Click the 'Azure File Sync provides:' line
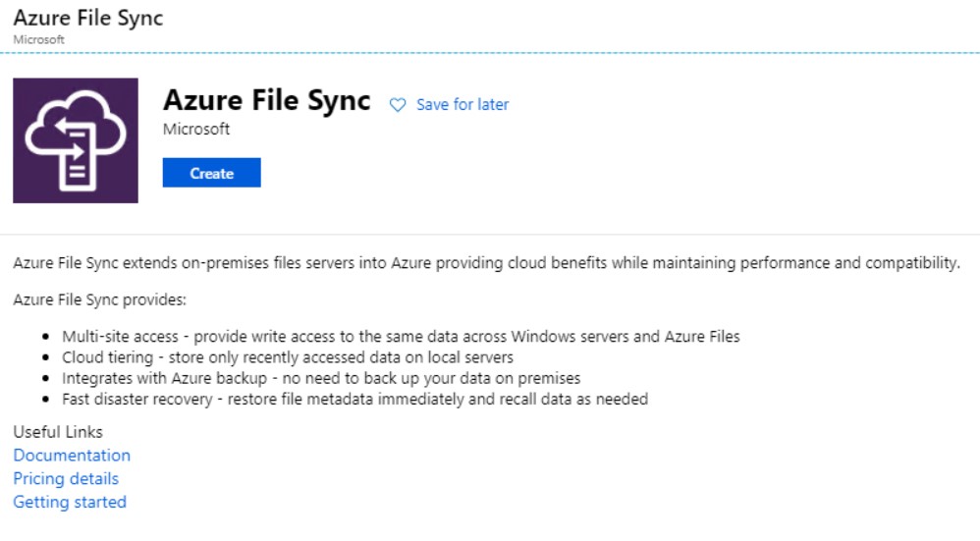The height and width of the screenshot is (541, 980). 100,299
